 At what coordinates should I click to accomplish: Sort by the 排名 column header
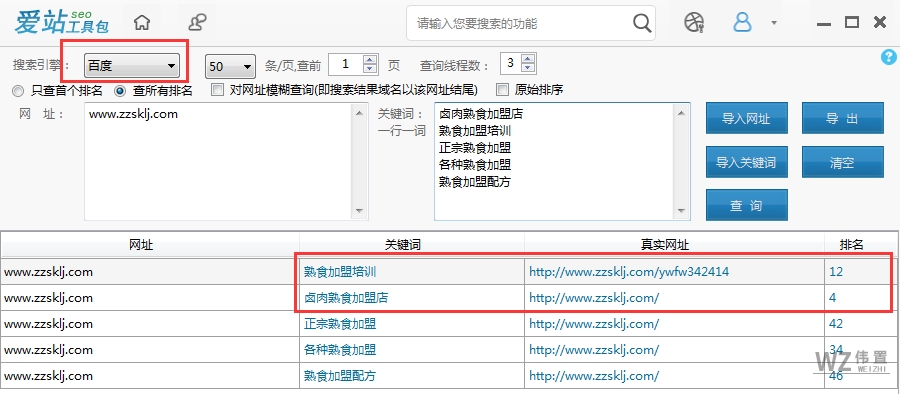(x=861, y=245)
